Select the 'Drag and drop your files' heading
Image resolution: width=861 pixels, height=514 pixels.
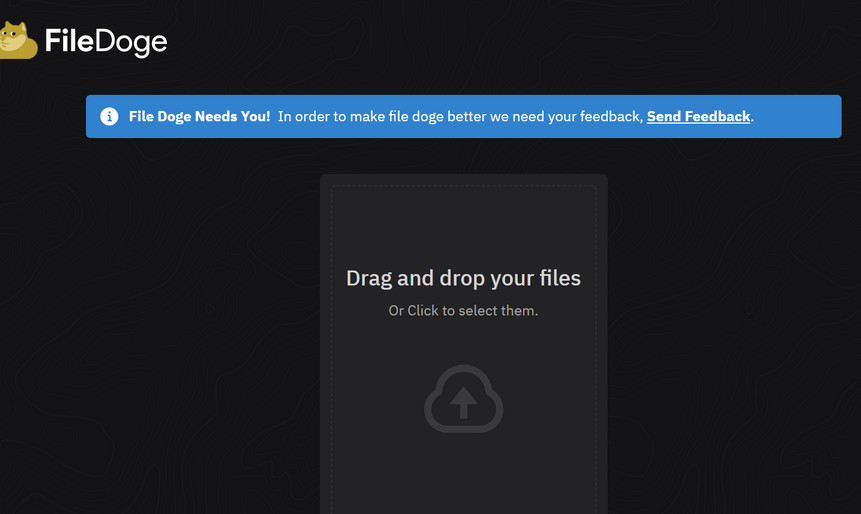[463, 278]
